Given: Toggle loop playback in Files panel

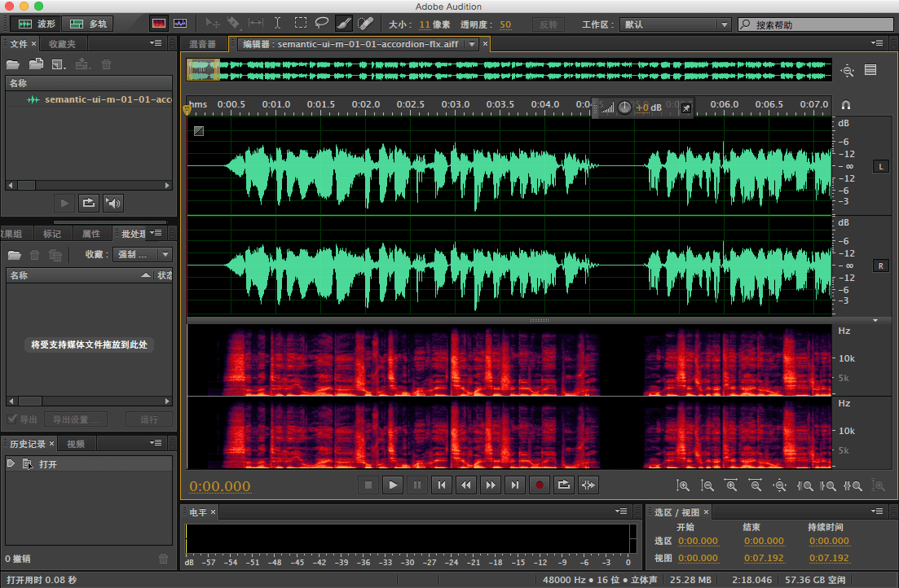Looking at the screenshot, I should (x=88, y=203).
